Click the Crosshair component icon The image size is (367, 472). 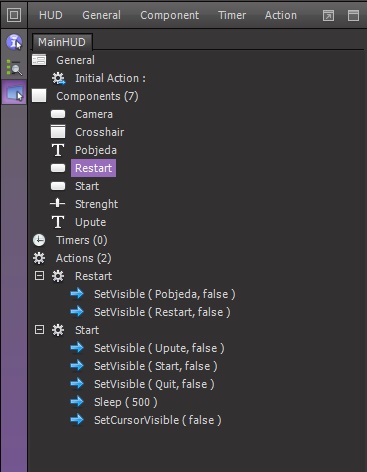tap(58, 131)
